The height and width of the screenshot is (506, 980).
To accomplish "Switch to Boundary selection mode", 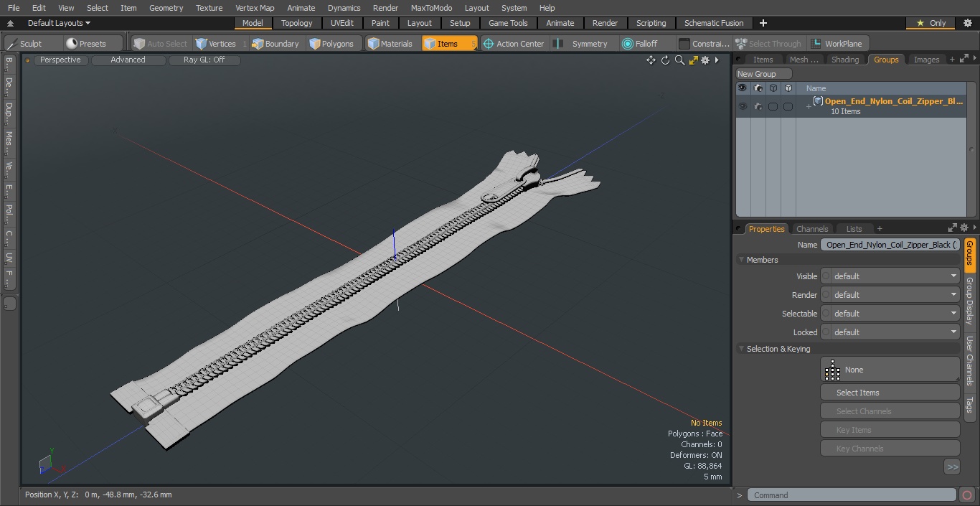I will coord(275,44).
